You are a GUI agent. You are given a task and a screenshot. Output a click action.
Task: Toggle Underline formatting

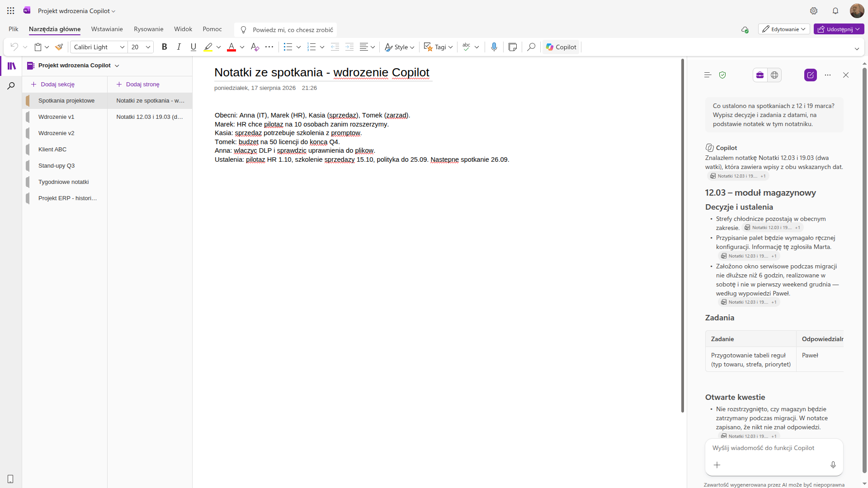[193, 47]
